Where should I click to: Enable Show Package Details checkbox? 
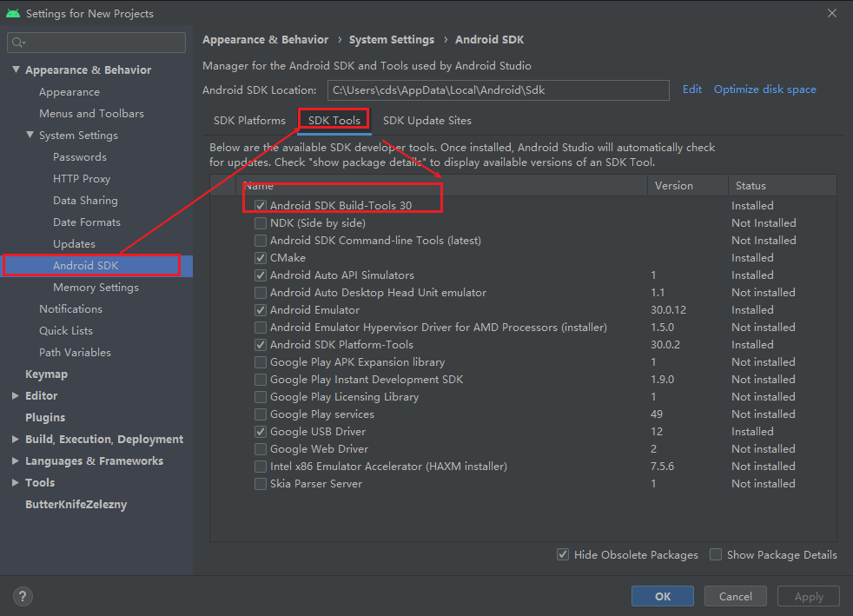pyautogui.click(x=716, y=554)
